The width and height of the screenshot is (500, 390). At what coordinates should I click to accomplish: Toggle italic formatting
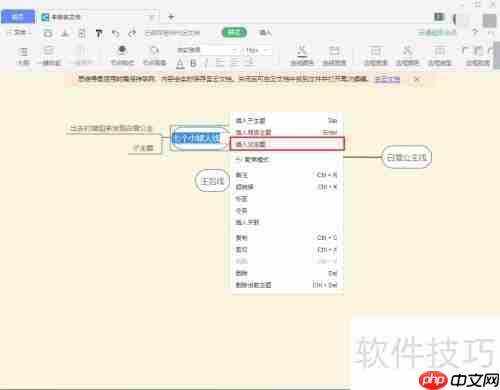206,63
